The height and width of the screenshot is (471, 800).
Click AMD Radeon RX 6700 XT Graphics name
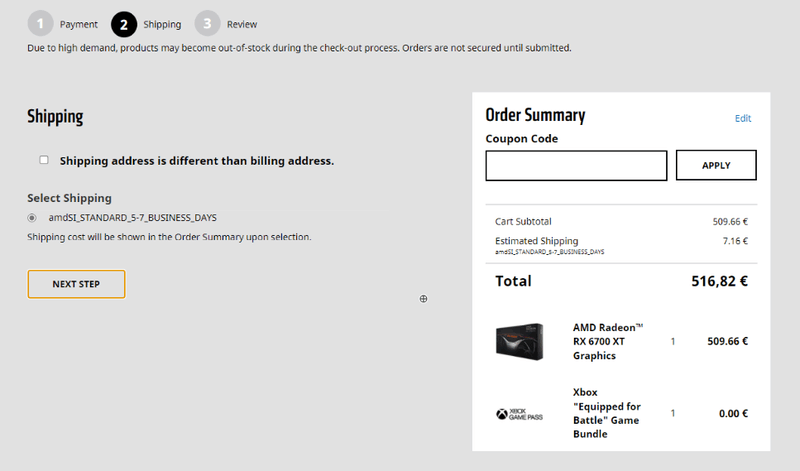608,341
